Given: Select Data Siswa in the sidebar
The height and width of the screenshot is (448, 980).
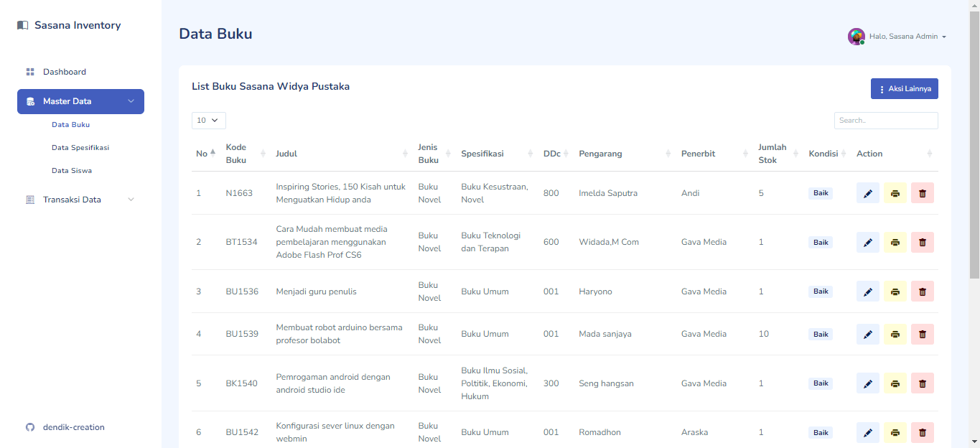Looking at the screenshot, I should tap(72, 171).
